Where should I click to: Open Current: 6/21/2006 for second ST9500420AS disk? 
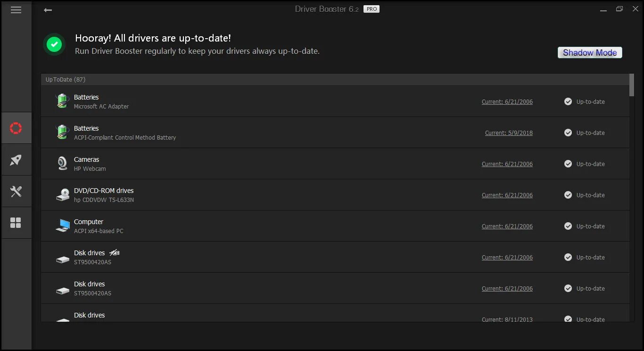(x=507, y=288)
